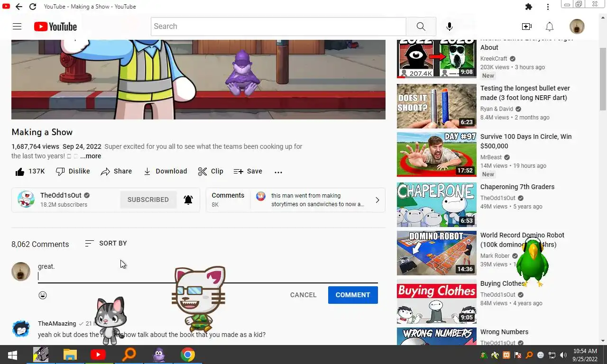Expand description with ...more

pos(91,156)
